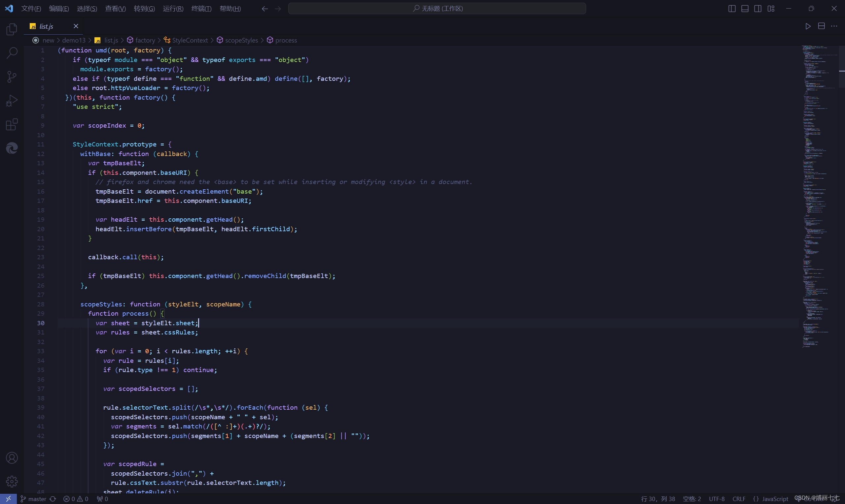Expand the scopeStyles breadcrumb item

tap(241, 40)
